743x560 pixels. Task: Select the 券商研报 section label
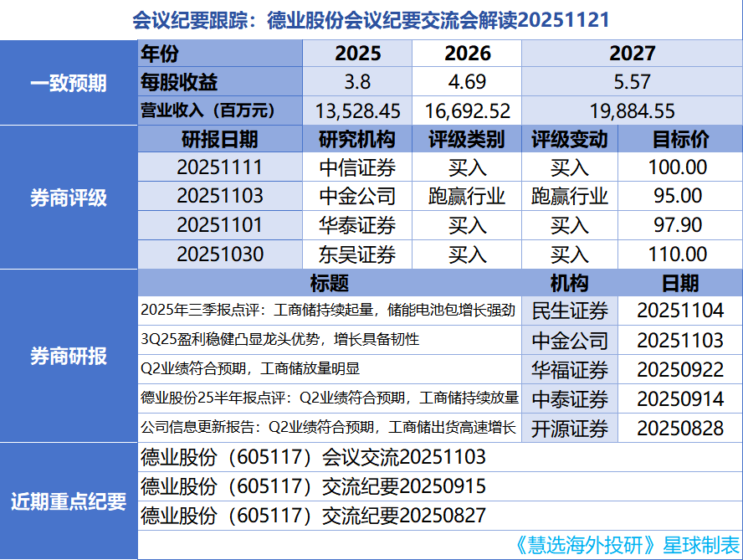pyautogui.click(x=69, y=356)
